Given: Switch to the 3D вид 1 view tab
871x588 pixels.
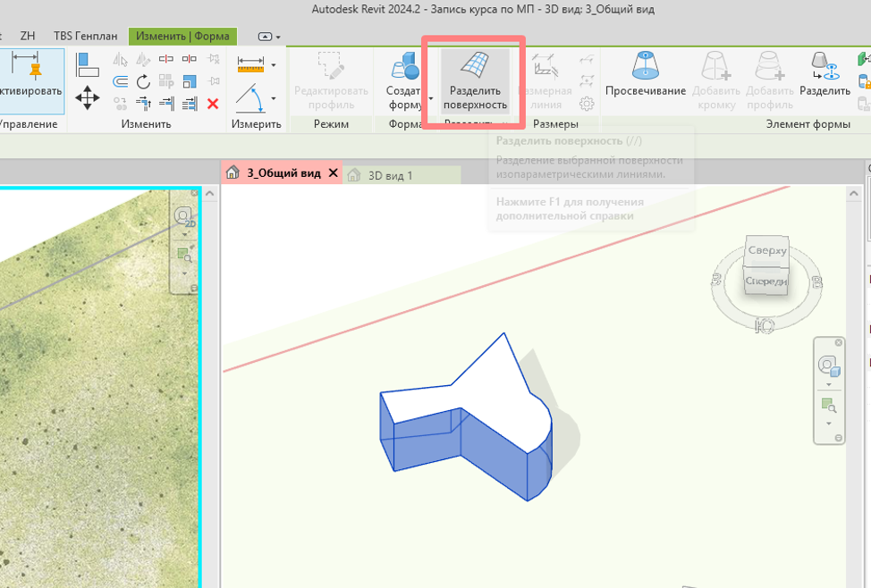Looking at the screenshot, I should (x=390, y=175).
